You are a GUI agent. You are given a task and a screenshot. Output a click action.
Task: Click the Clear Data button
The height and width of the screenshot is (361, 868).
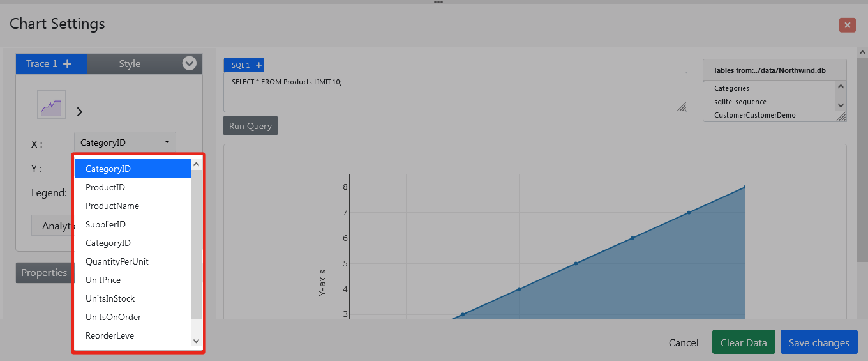point(743,342)
